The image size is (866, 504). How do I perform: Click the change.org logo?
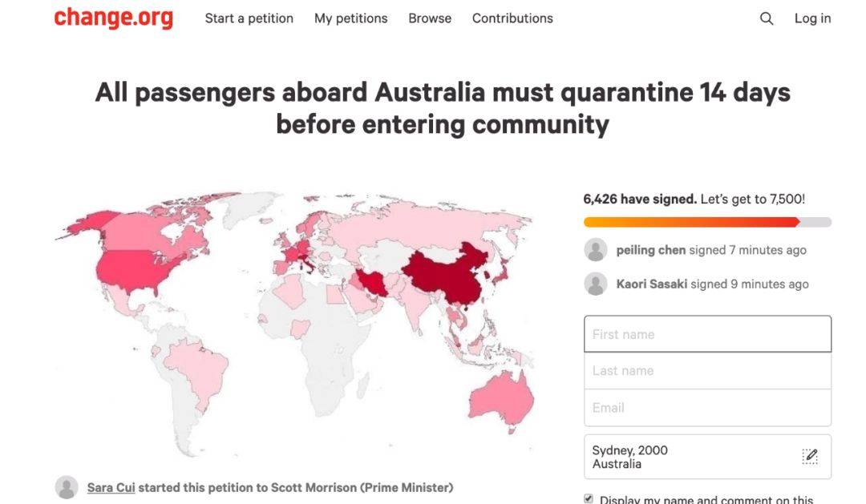tap(113, 18)
